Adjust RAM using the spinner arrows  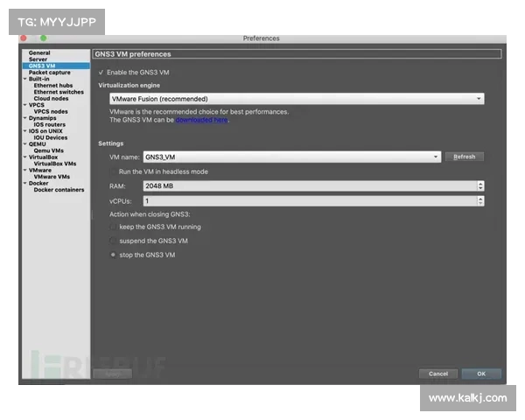(x=480, y=185)
